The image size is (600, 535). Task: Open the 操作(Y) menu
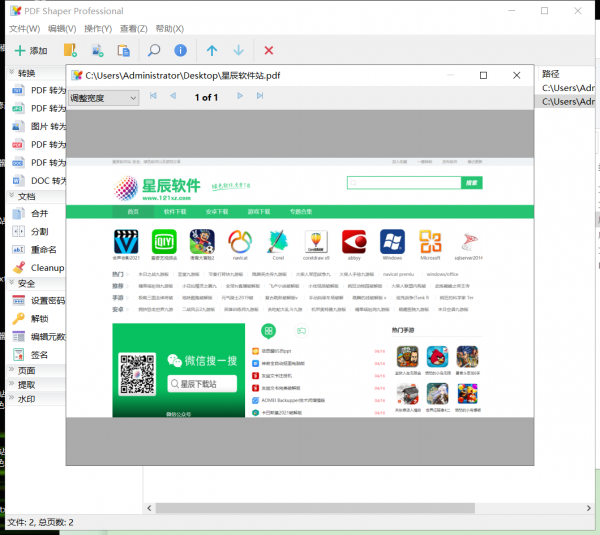point(98,29)
